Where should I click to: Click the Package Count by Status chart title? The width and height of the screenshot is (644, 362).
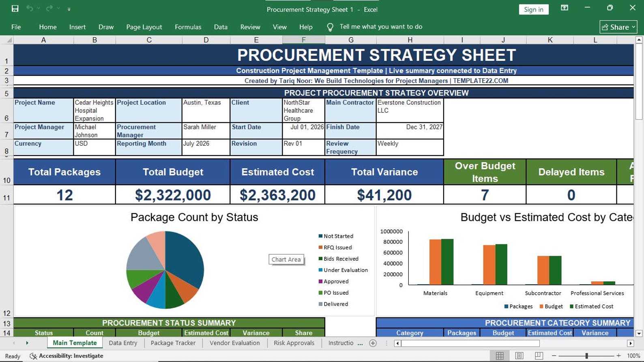click(x=194, y=217)
